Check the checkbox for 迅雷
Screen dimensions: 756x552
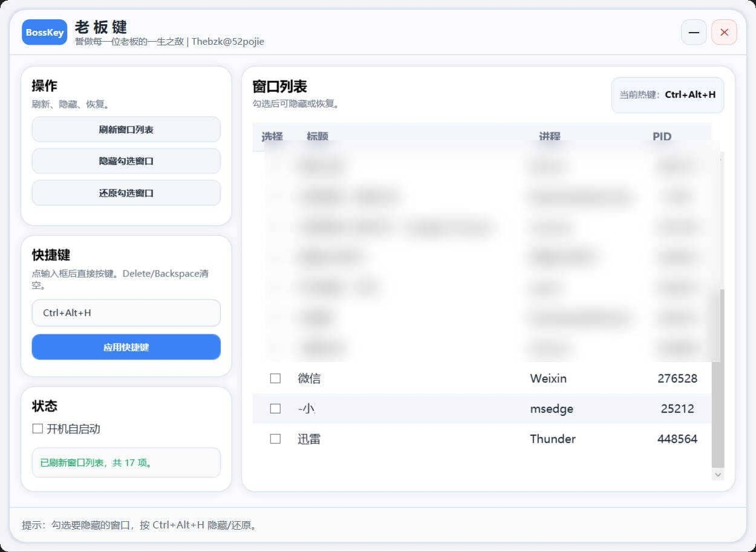pos(275,438)
